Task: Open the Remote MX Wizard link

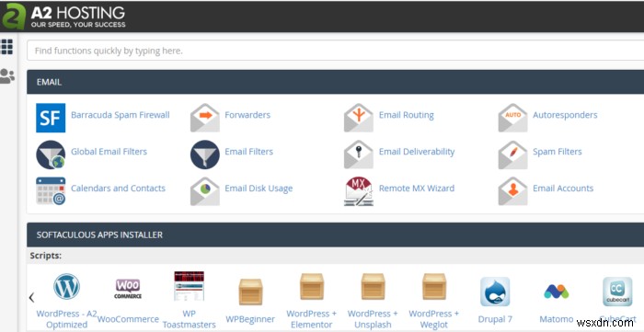Action: tap(417, 189)
